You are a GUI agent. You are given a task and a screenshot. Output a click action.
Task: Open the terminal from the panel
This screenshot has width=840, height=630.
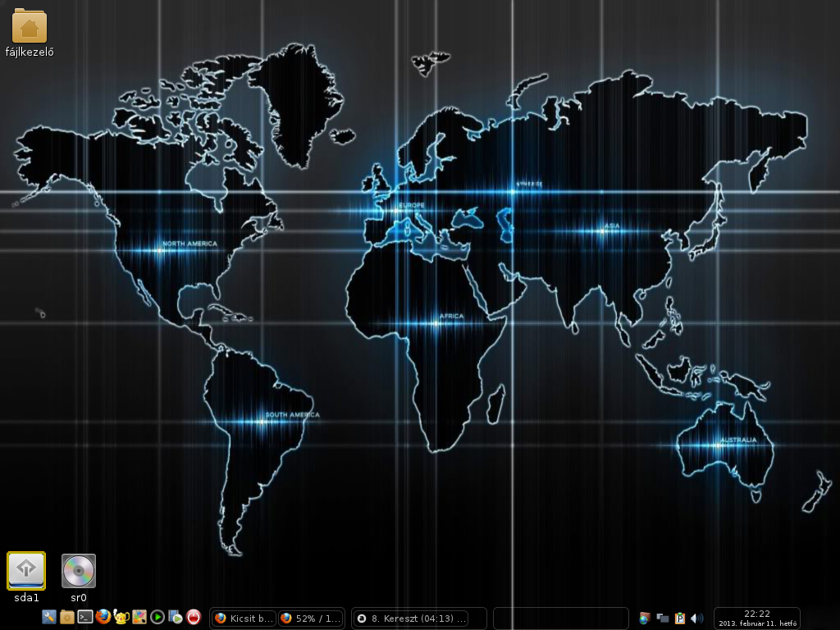(85, 617)
